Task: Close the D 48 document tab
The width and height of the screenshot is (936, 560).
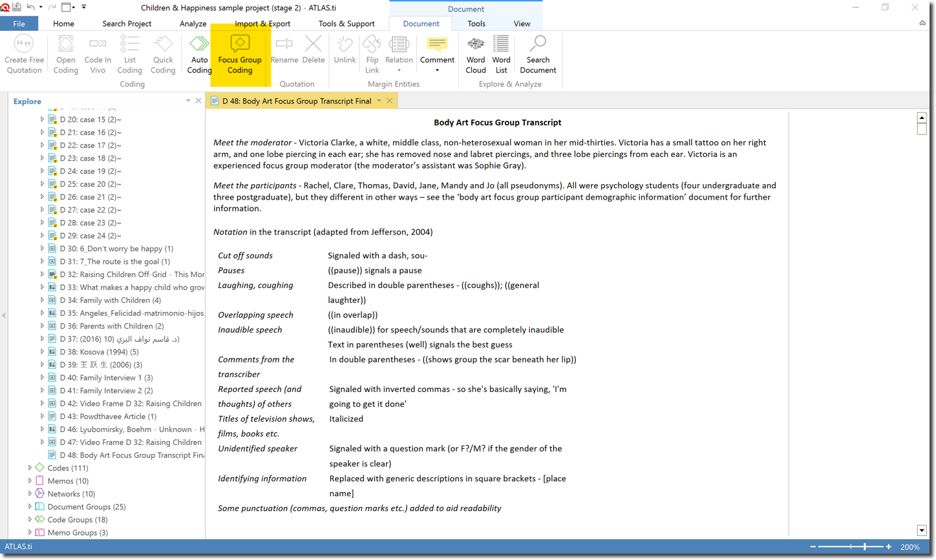Action: point(389,101)
